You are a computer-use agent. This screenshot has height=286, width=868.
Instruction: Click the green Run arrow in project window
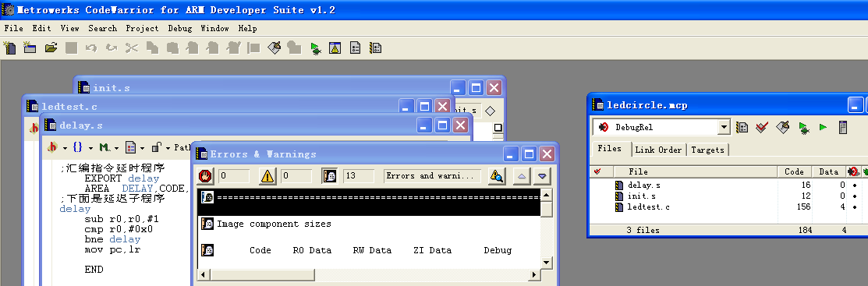[824, 127]
